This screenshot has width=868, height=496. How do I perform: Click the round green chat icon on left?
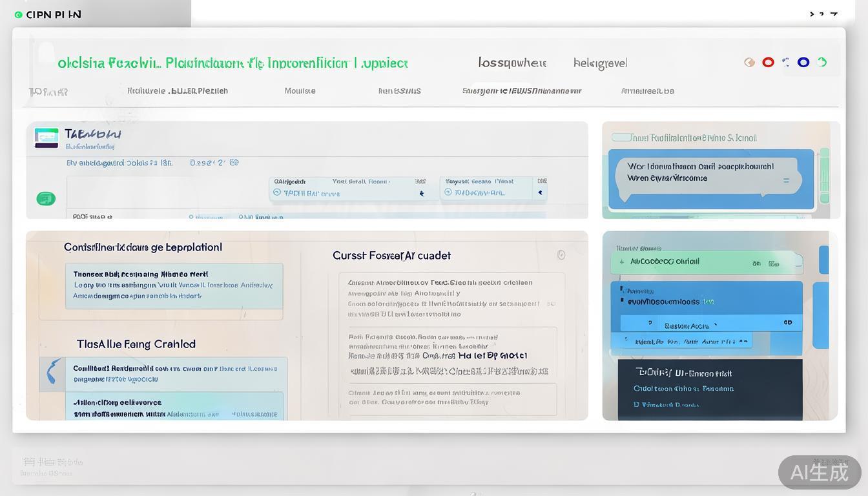46,198
